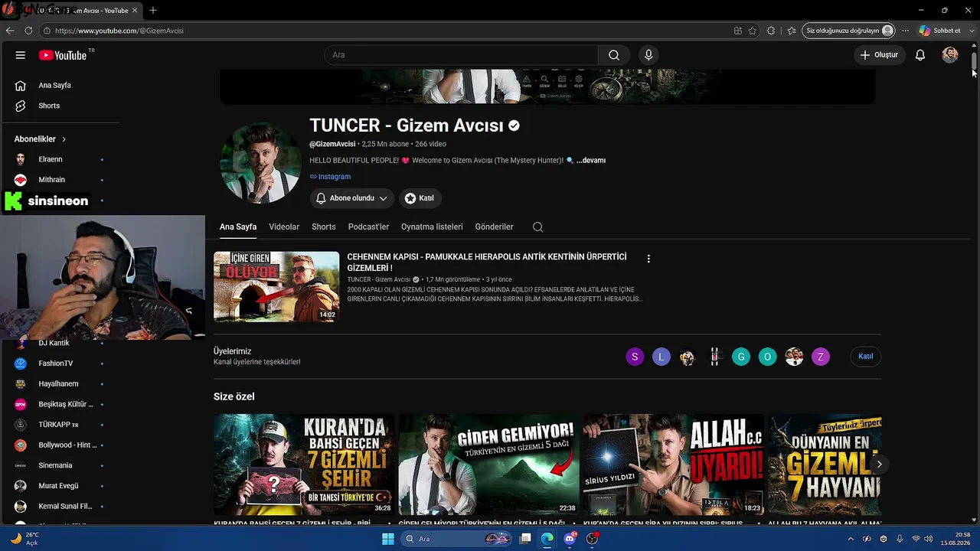Open OBS Studio from the taskbar
This screenshot has width=980, height=551.
point(592,539)
